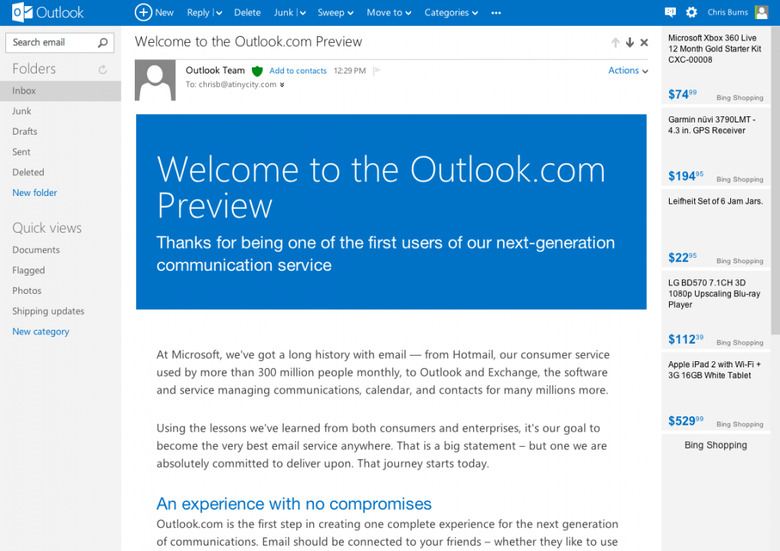Refresh folders with the circular arrow icon

click(103, 70)
